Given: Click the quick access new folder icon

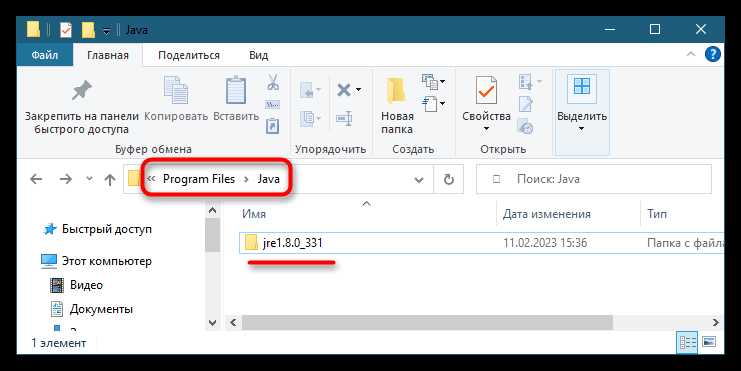Looking at the screenshot, I should (88, 30).
